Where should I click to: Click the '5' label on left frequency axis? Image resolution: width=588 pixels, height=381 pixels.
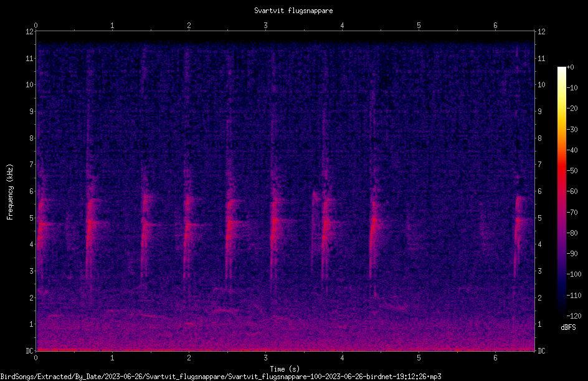[x=32, y=218]
